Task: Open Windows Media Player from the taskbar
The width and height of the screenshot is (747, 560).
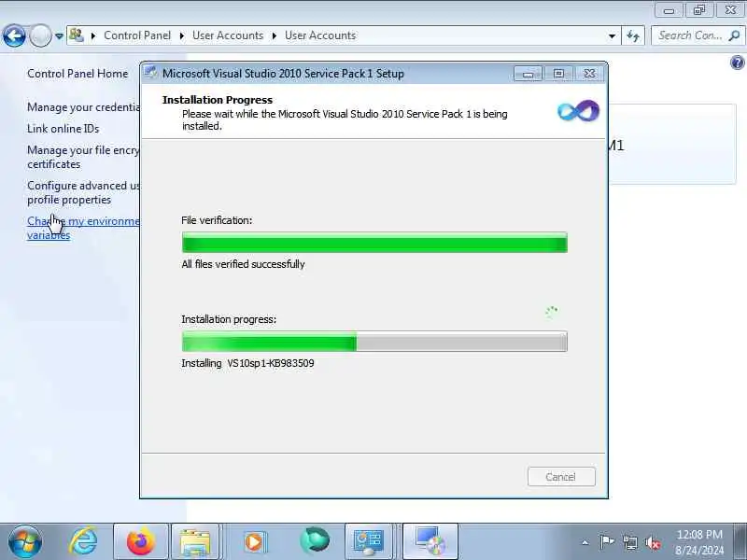Action: pos(254,542)
